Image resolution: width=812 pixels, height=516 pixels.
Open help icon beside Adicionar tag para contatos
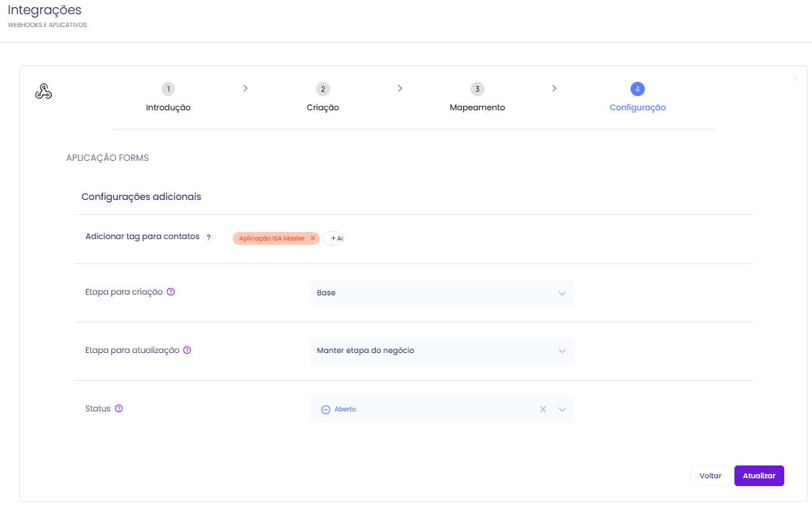[x=209, y=238]
